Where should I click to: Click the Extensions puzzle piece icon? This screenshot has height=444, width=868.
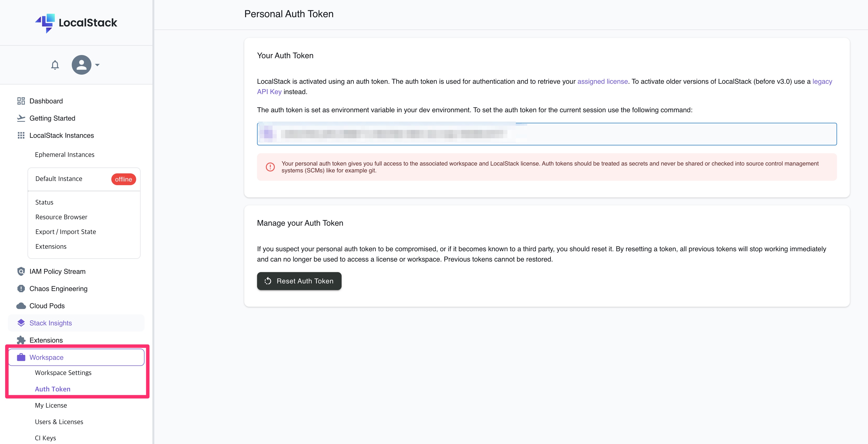click(x=21, y=340)
